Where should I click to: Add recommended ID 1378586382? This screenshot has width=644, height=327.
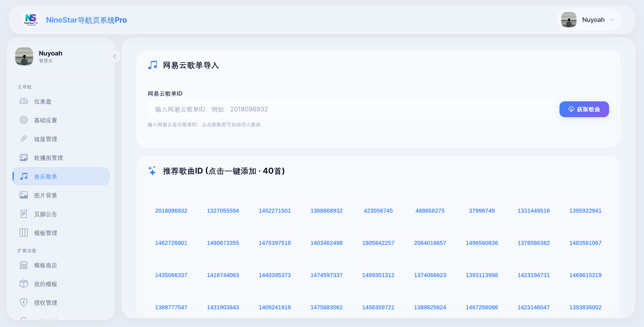click(534, 243)
